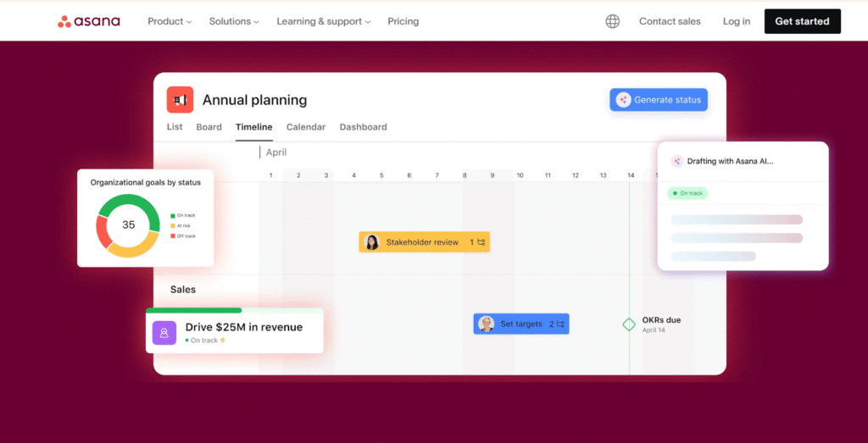Switch to the Calendar tab

pyautogui.click(x=305, y=127)
